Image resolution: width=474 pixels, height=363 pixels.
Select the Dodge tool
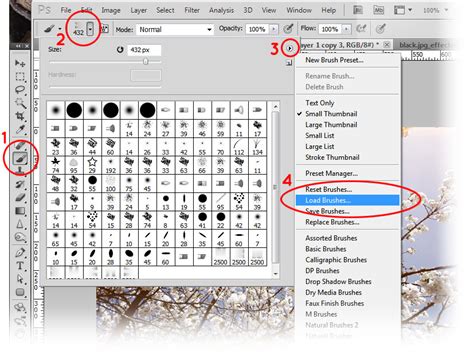pos(20,237)
